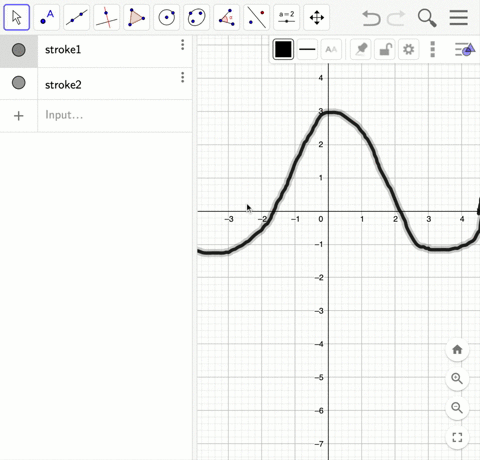Toggle visibility of stroke2
Image resolution: width=480 pixels, height=460 pixels.
click(x=19, y=83)
